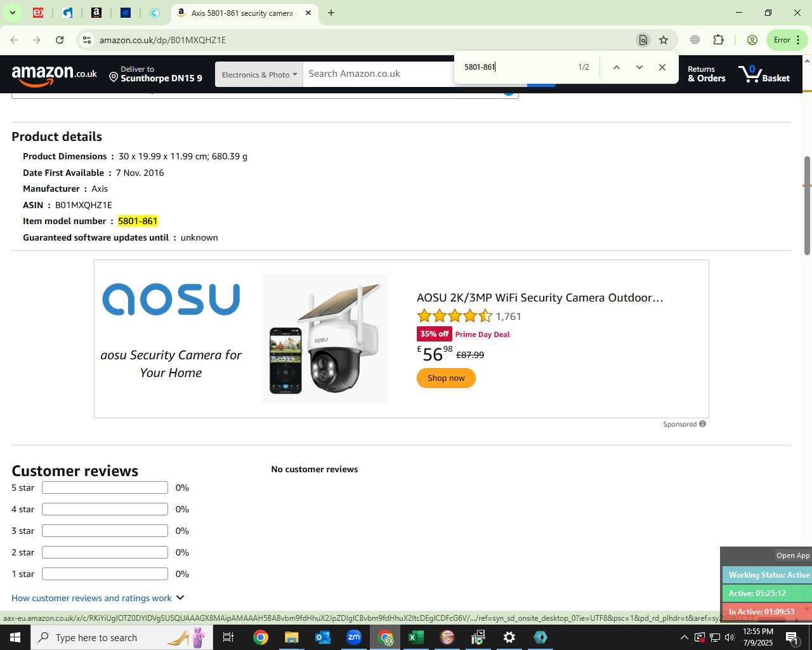Open the volume control in tray
The image size is (812, 650).
[x=730, y=637]
